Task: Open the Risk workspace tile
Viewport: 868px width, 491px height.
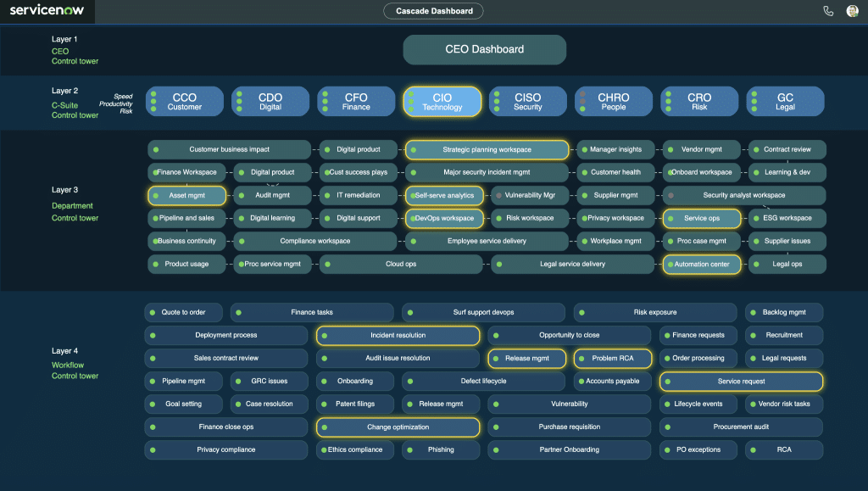Action: tap(530, 218)
